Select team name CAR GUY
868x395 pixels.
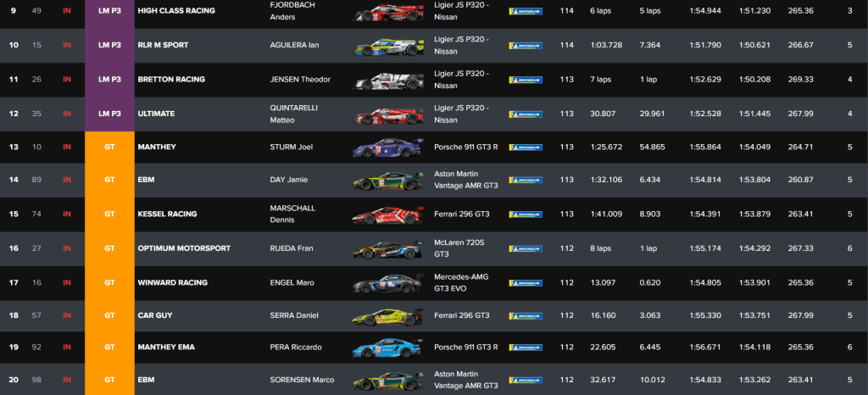tap(154, 315)
